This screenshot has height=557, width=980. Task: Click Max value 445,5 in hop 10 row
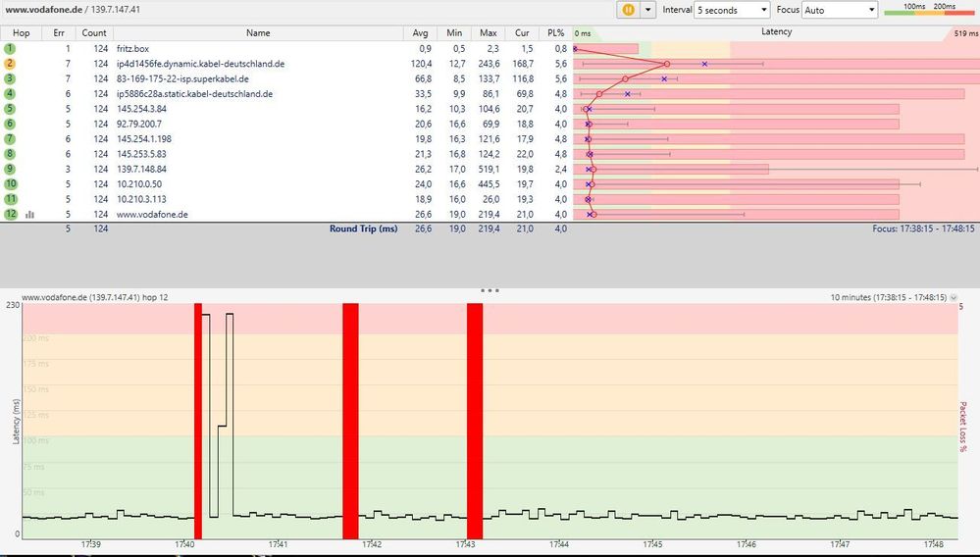489,184
